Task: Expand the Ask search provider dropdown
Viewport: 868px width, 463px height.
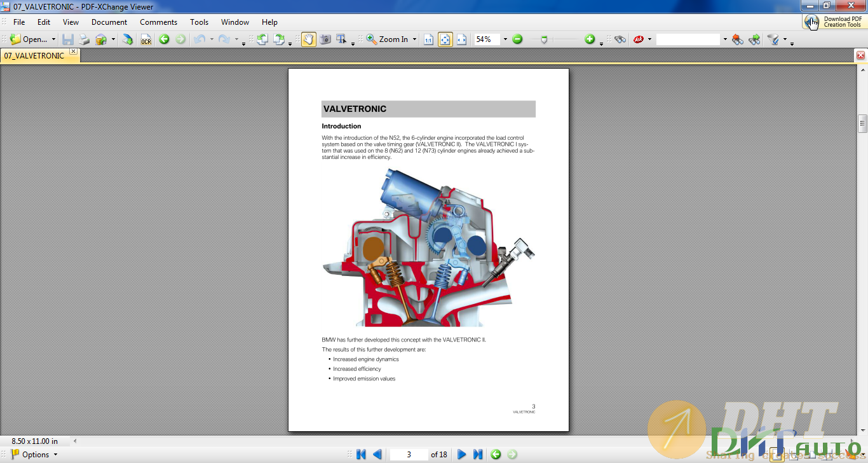Action: click(x=649, y=39)
